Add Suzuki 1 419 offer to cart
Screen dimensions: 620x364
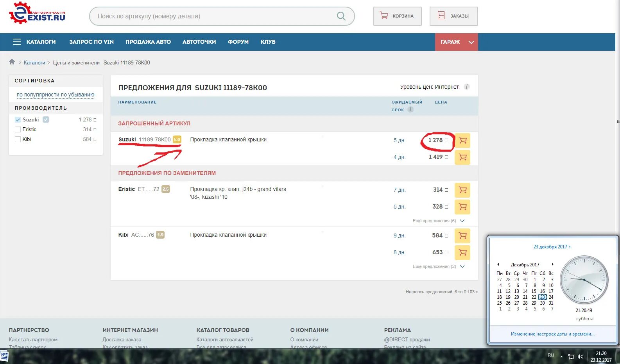(462, 157)
